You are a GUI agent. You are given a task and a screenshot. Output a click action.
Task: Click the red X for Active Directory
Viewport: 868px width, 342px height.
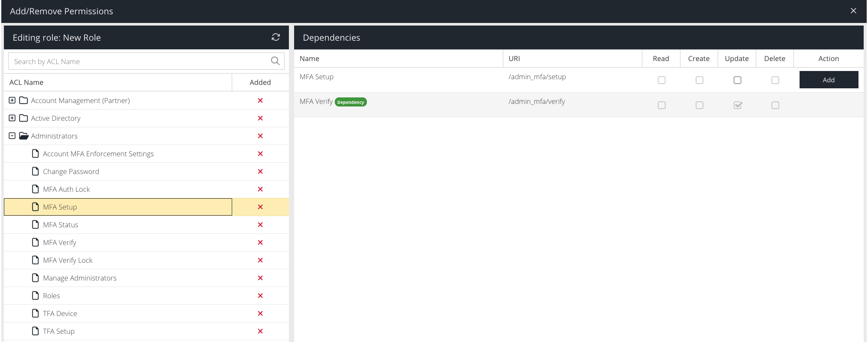260,118
